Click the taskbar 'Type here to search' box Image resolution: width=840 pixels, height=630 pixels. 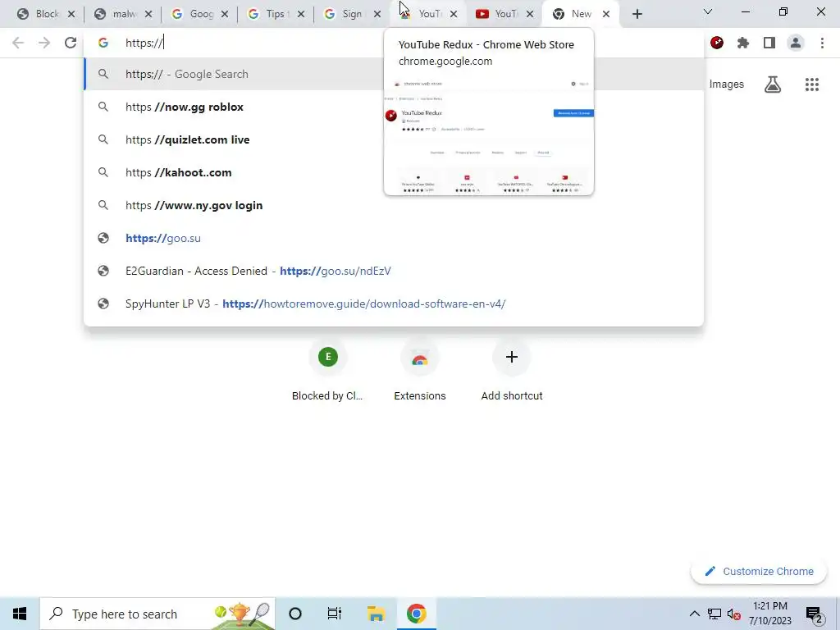click(157, 614)
